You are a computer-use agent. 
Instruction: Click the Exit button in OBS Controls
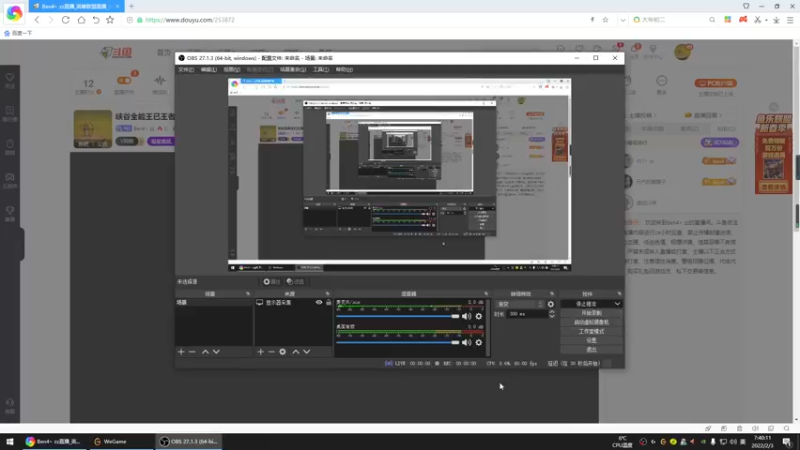[x=591, y=349]
